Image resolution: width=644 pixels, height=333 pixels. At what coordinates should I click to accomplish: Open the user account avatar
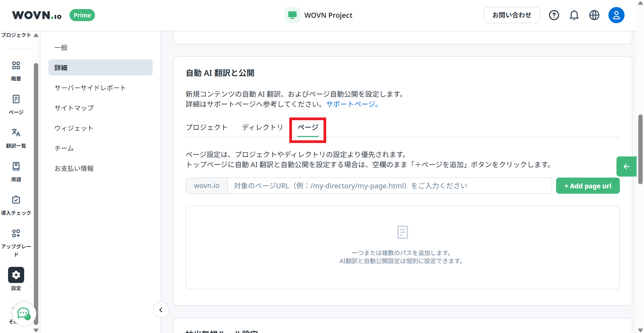pos(616,15)
